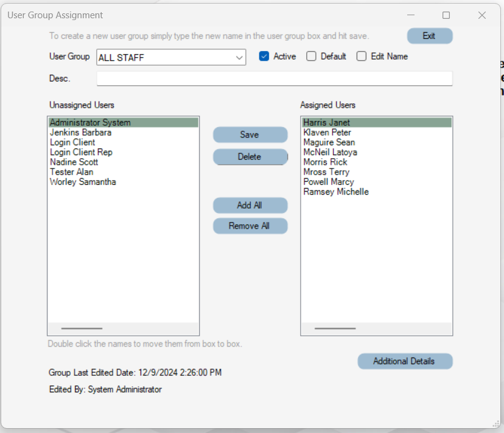
Task: Uncheck the Active checkbox
Action: pos(264,56)
